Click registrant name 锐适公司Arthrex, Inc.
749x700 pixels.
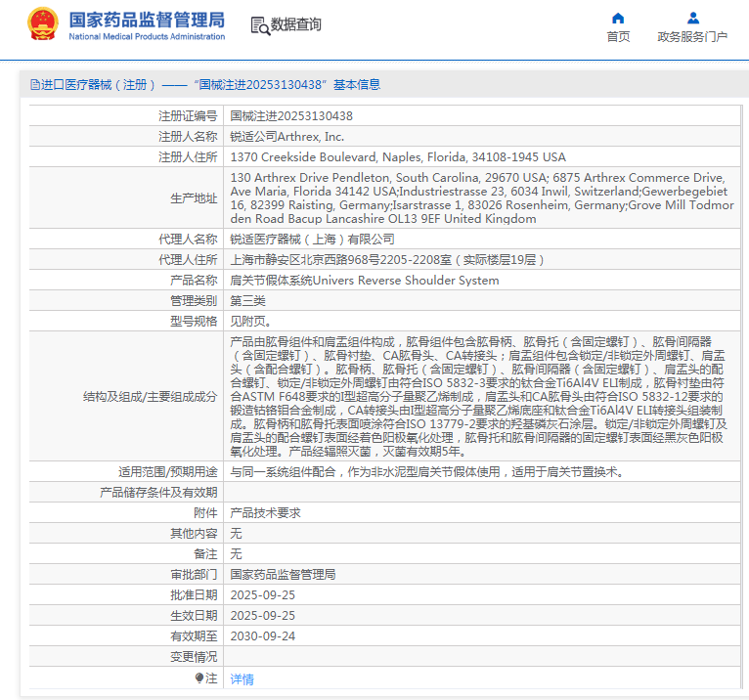point(286,137)
